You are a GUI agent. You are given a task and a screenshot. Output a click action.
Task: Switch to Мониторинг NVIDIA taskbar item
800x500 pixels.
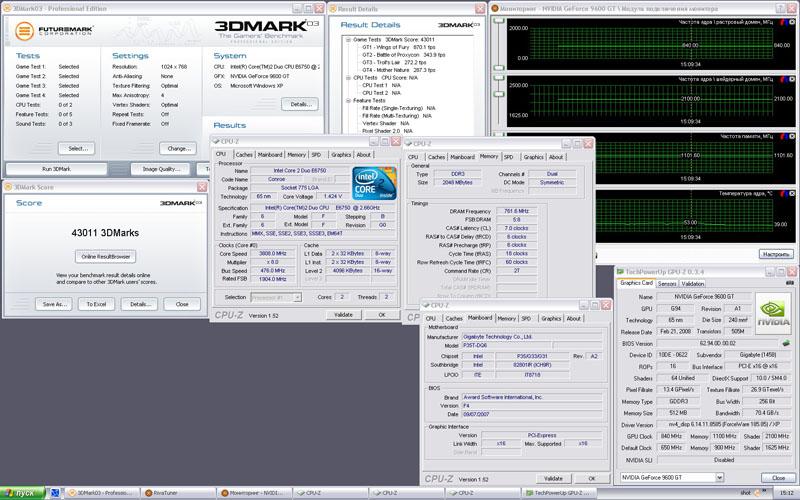(x=254, y=493)
